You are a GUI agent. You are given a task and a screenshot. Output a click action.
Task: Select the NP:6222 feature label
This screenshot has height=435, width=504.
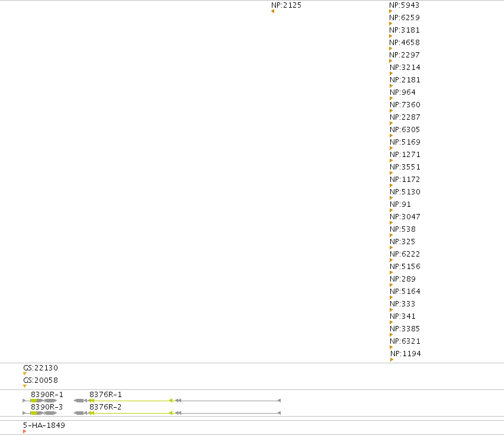coord(405,254)
